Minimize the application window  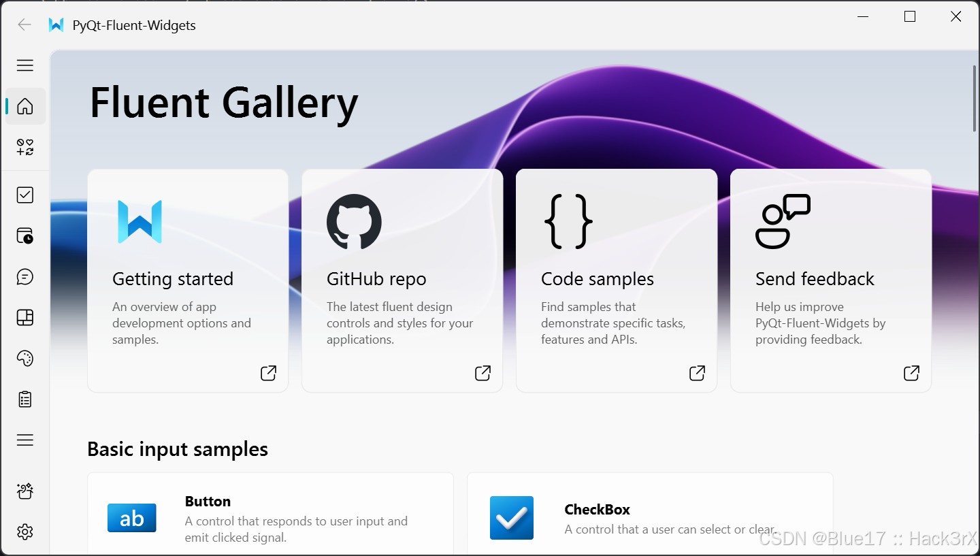tap(864, 17)
